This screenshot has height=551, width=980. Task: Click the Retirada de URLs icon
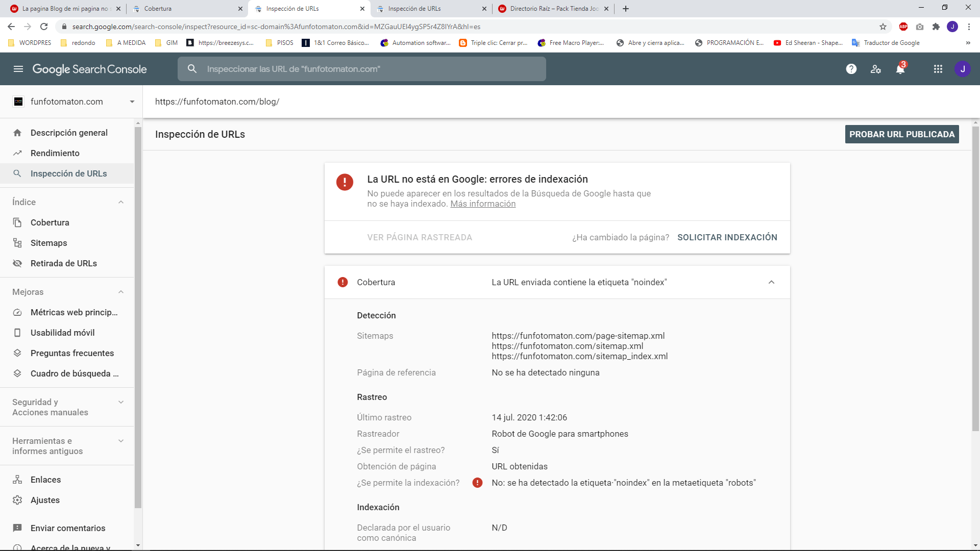pos(17,263)
